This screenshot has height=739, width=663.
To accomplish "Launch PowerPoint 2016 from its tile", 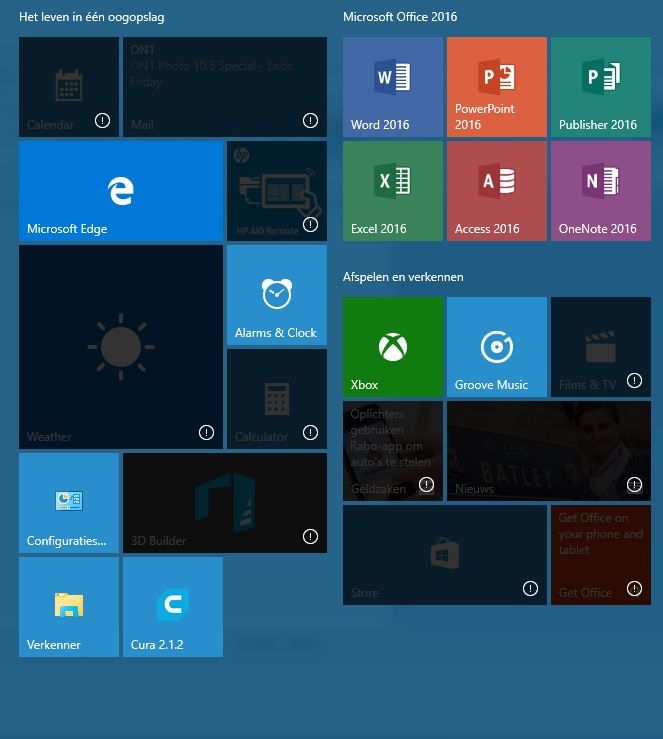I will pyautogui.click(x=497, y=87).
